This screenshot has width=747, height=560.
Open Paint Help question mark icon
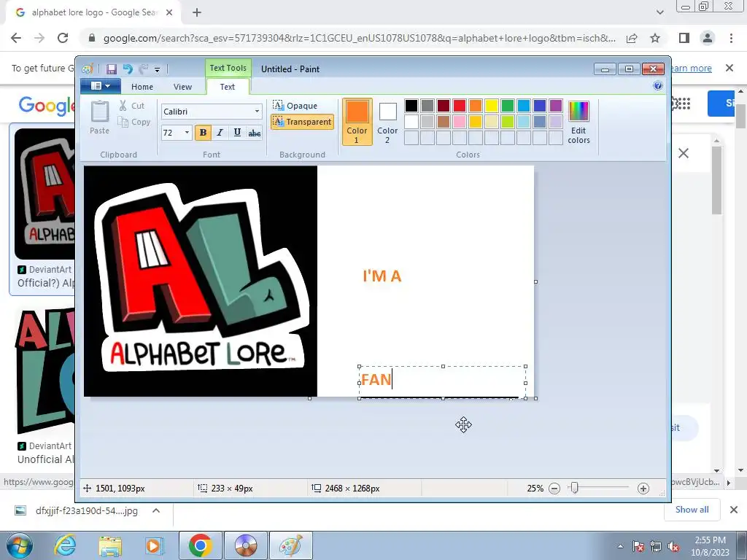[x=658, y=86]
